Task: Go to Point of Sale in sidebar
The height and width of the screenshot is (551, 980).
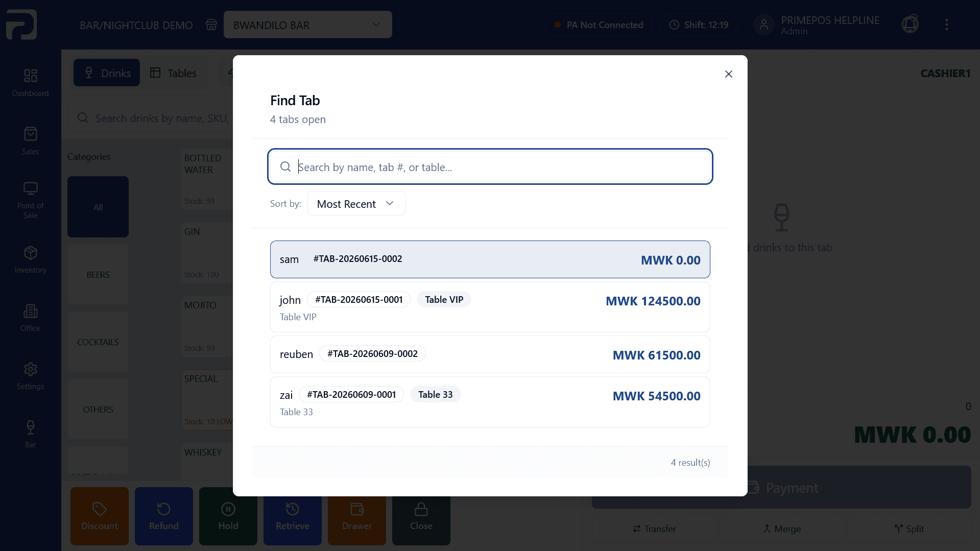Action: coord(30,200)
